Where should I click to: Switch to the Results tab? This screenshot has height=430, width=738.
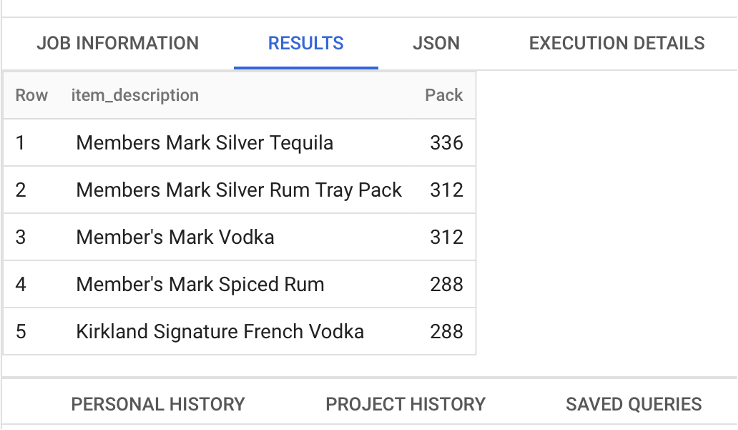305,43
